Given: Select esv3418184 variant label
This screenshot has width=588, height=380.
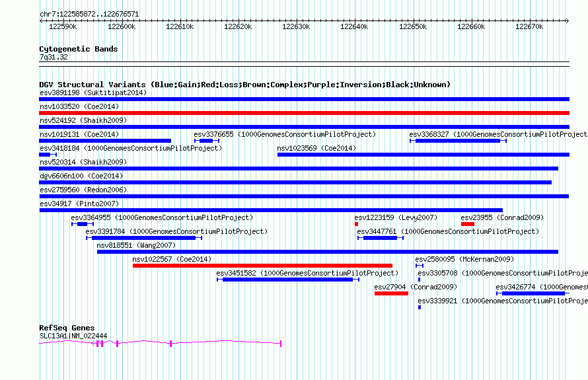Looking at the screenshot, I should (131, 148).
